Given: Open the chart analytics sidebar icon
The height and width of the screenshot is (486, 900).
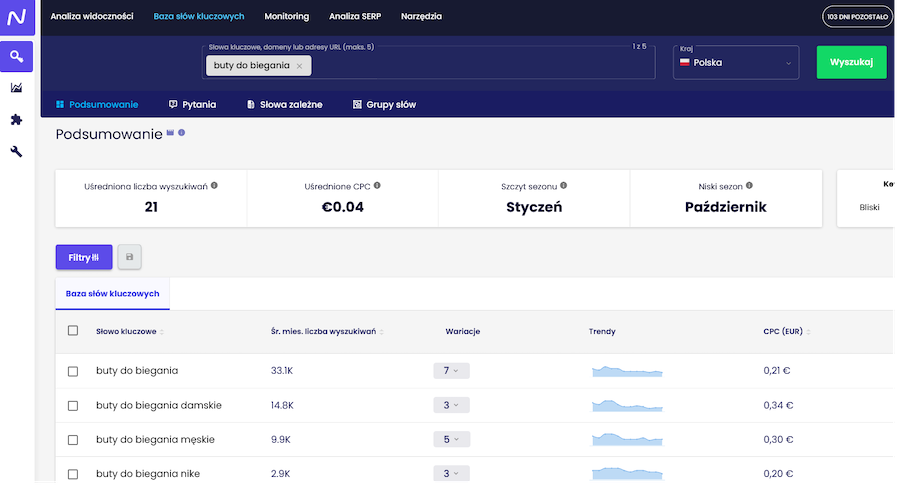Looking at the screenshot, I should click(17, 88).
